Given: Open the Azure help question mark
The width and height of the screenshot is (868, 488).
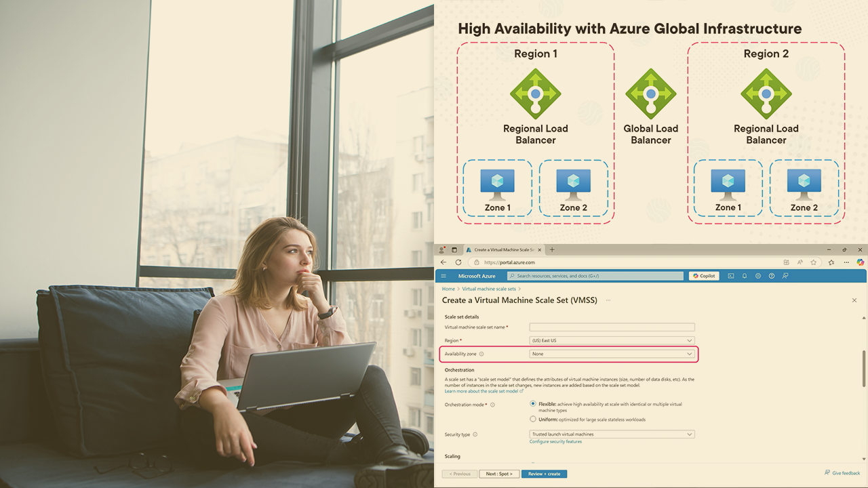Looking at the screenshot, I should (x=772, y=276).
